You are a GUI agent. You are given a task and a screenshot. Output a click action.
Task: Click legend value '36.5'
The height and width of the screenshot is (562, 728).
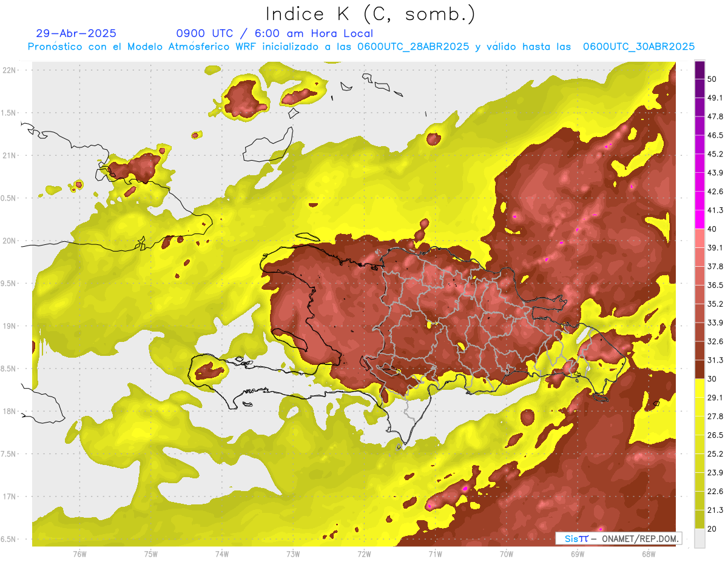click(x=715, y=285)
